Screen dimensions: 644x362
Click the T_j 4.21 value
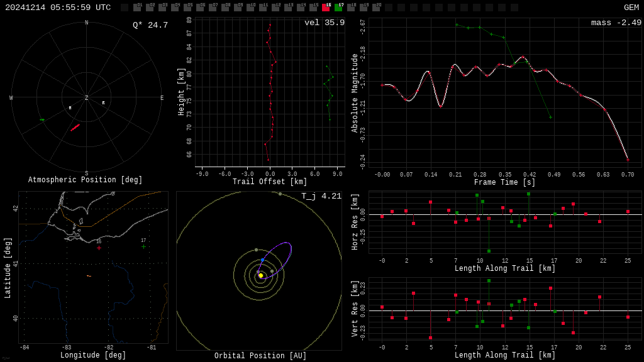click(321, 196)
